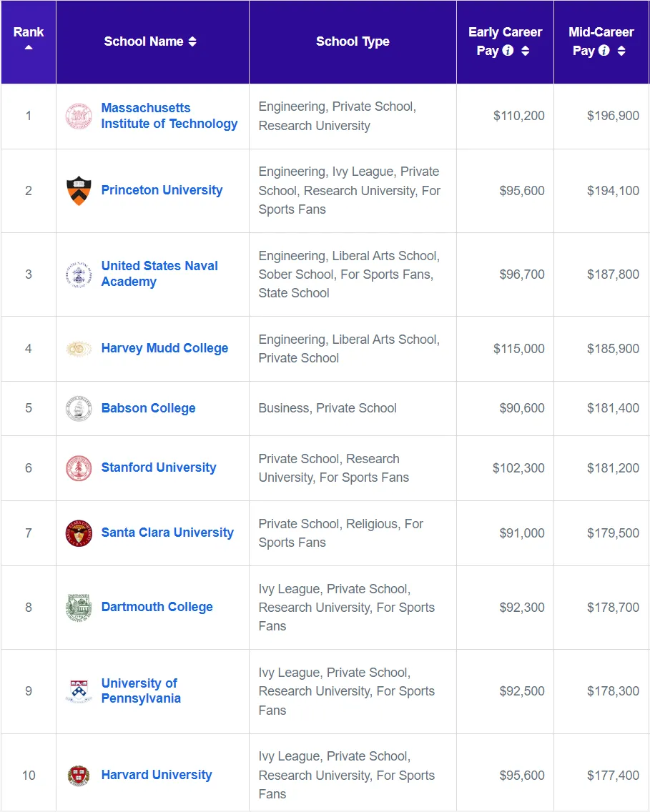The width and height of the screenshot is (650, 812).
Task: Click the MIT seal logo
Action: [x=79, y=116]
